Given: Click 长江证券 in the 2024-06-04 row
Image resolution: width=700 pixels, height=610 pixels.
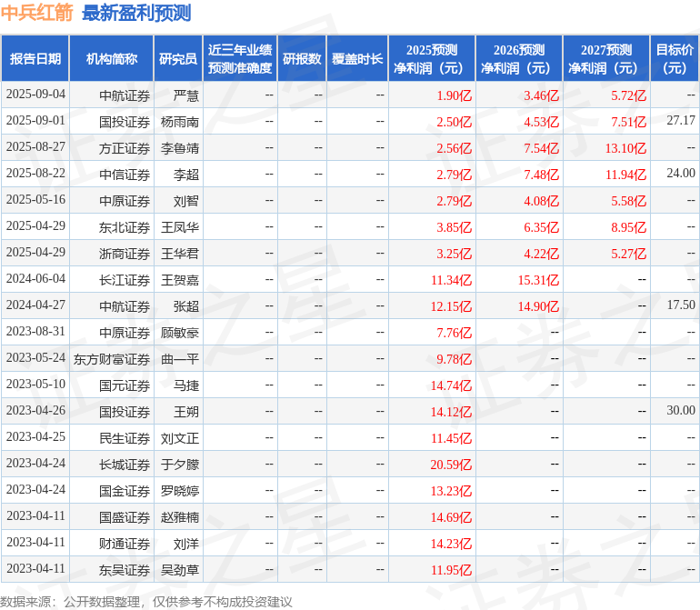Looking at the screenshot, I should (x=125, y=280).
